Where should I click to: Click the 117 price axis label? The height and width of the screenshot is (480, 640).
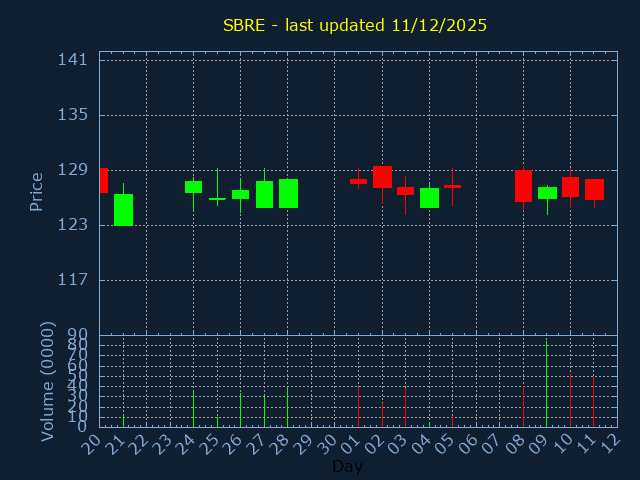(x=73, y=279)
